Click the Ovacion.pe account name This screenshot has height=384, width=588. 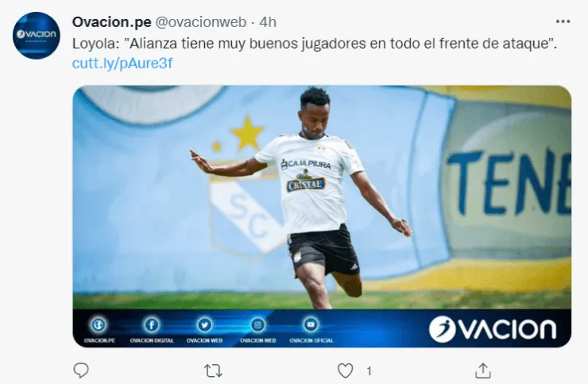click(112, 22)
